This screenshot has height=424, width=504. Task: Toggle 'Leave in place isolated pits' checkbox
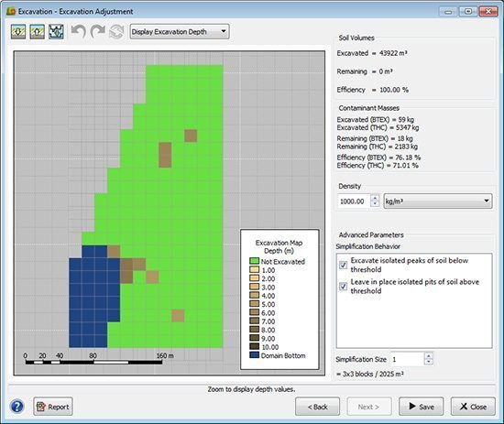coord(343,287)
